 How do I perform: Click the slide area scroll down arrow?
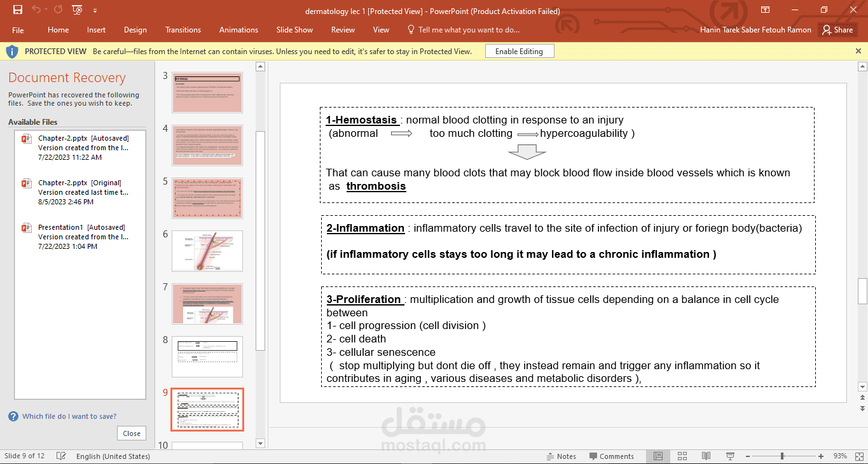pyautogui.click(x=862, y=386)
